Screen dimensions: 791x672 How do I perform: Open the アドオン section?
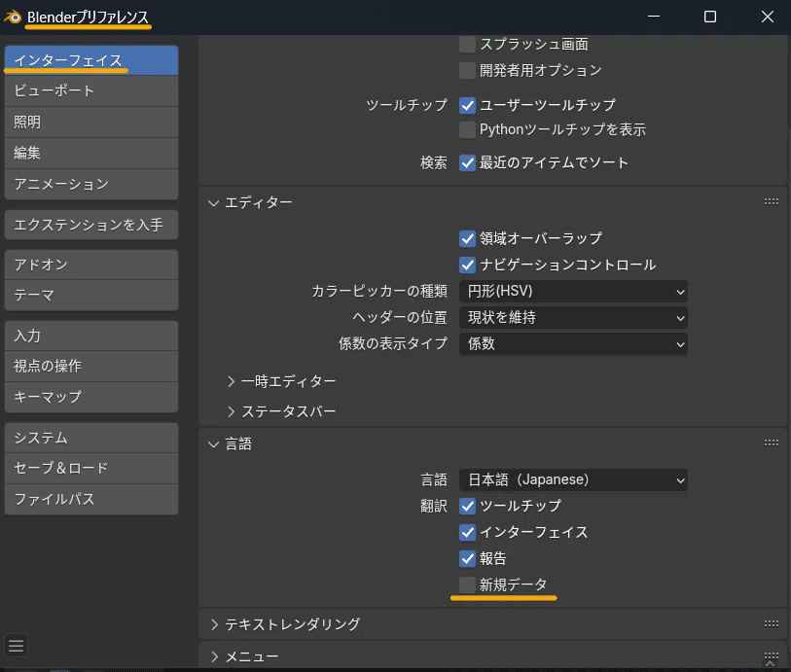[91, 265]
